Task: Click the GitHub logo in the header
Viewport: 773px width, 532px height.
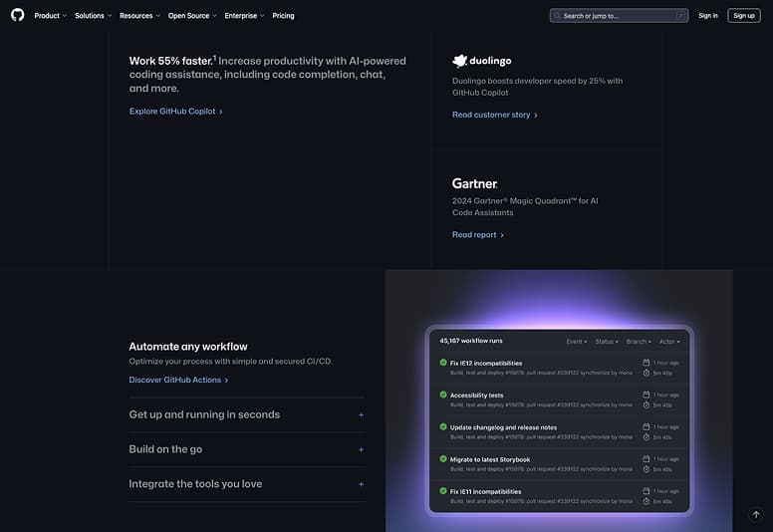Action: coord(17,15)
